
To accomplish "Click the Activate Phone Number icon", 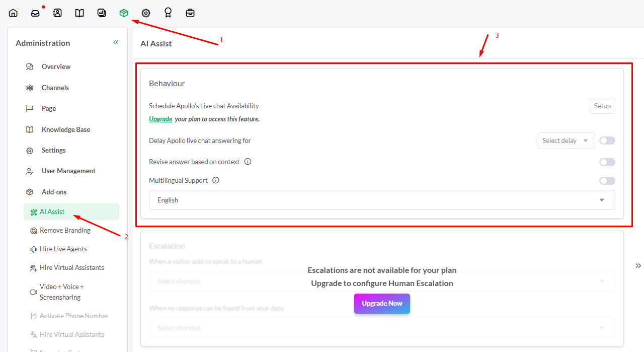I will click(34, 316).
